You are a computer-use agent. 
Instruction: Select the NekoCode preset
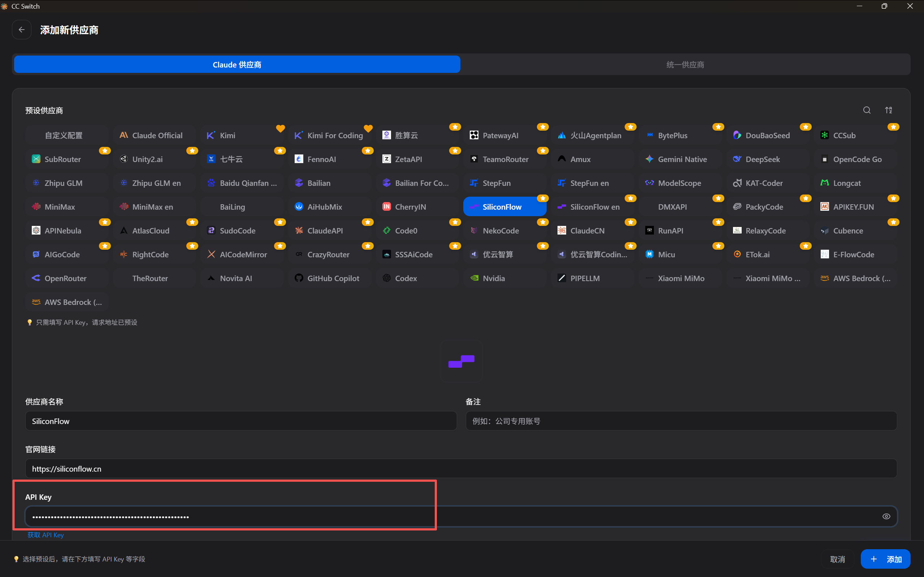[505, 231]
